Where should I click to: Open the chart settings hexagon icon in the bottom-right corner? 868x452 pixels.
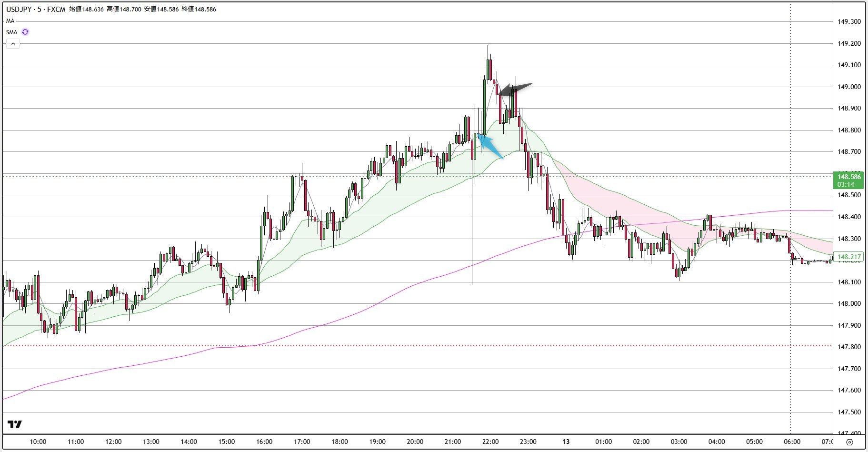[x=849, y=442]
